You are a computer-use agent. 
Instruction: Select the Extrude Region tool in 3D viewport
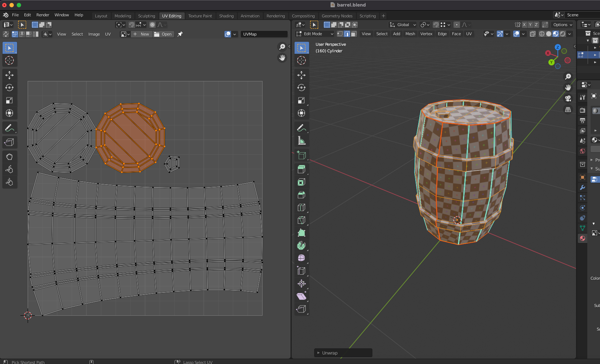[301, 169]
